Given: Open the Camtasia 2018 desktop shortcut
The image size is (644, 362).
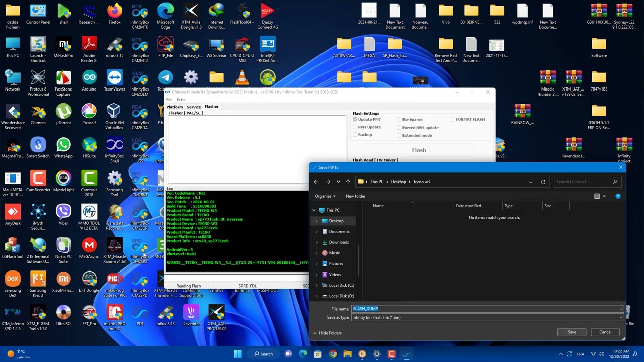Looking at the screenshot, I should tap(89, 184).
